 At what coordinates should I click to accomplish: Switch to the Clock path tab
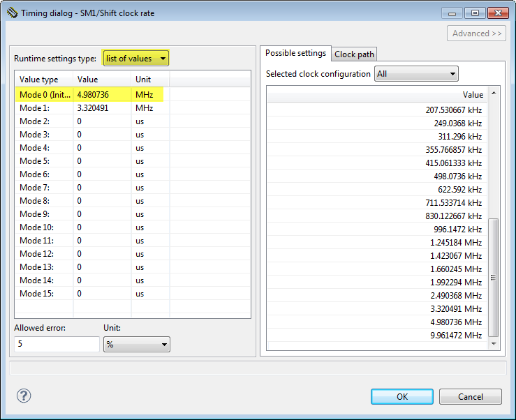point(354,54)
